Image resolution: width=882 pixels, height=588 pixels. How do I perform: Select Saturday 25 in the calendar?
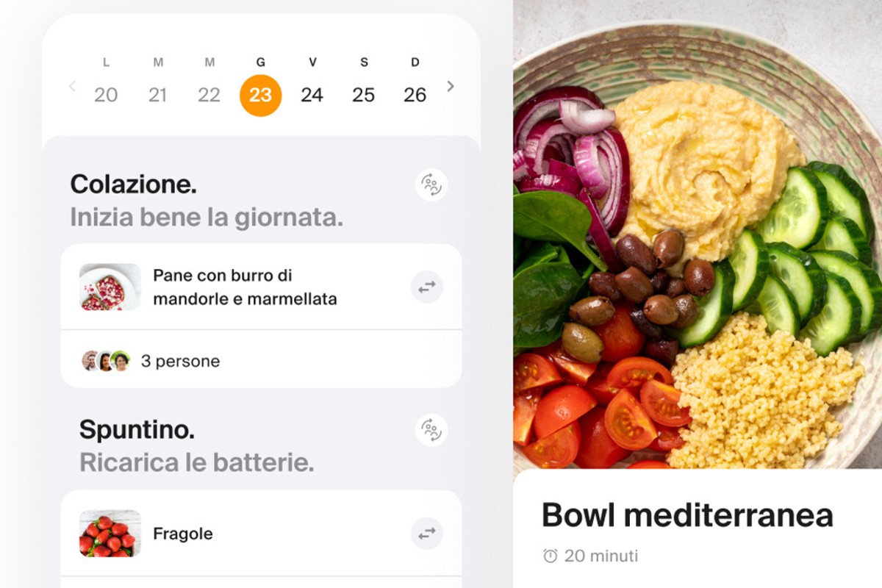[x=363, y=95]
